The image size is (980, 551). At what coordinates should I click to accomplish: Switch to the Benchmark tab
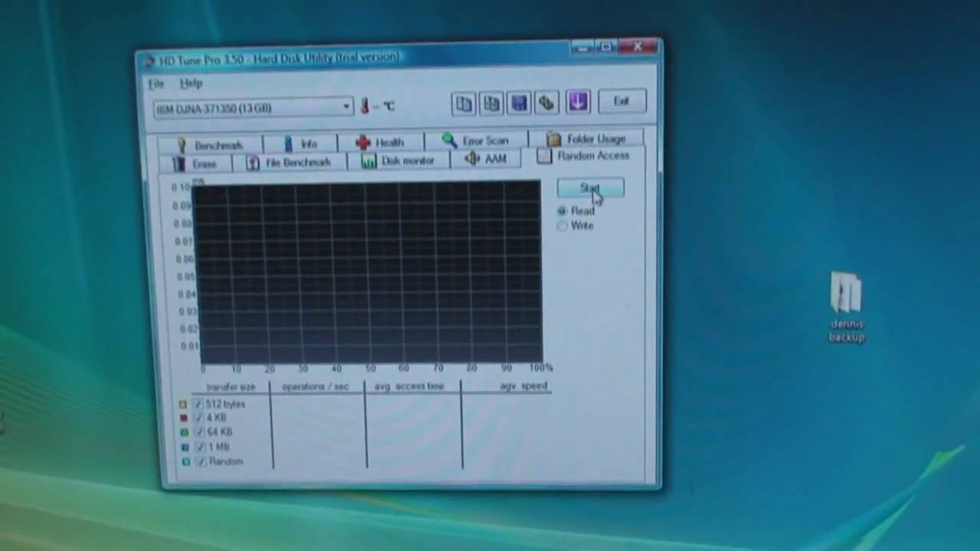pyautogui.click(x=210, y=145)
